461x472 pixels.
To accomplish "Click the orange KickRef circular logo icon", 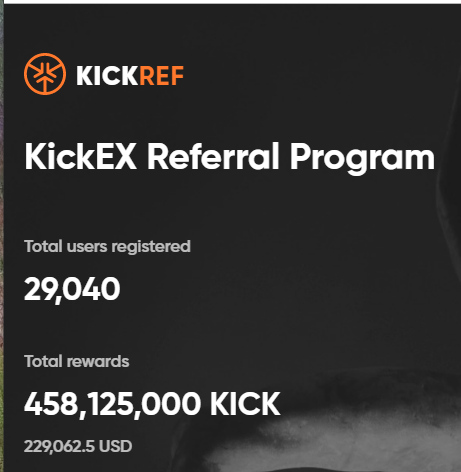I will 45,74.
